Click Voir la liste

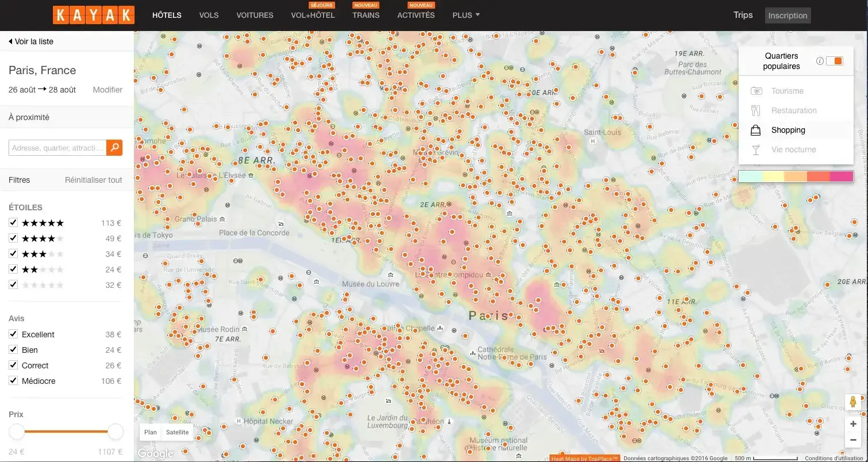pos(34,41)
